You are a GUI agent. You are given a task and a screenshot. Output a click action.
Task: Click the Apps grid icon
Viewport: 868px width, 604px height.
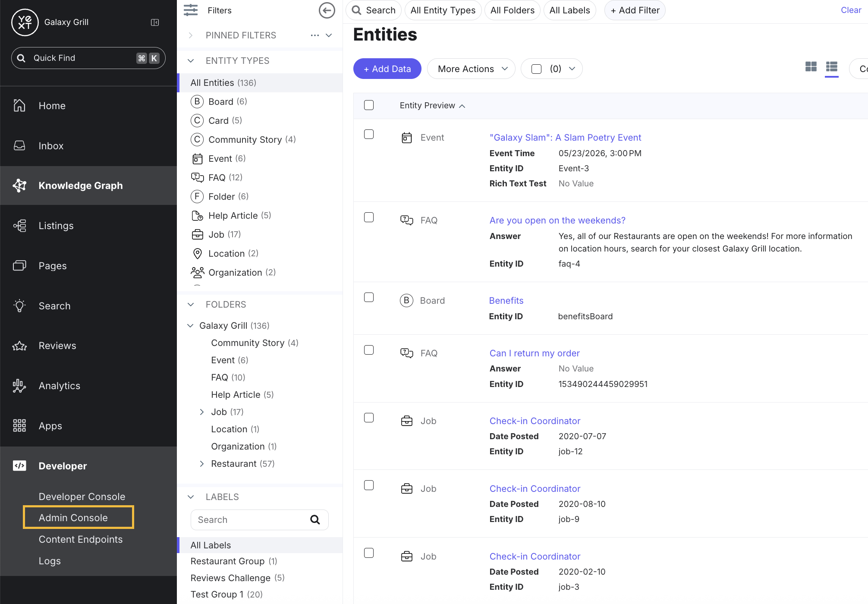(19, 426)
